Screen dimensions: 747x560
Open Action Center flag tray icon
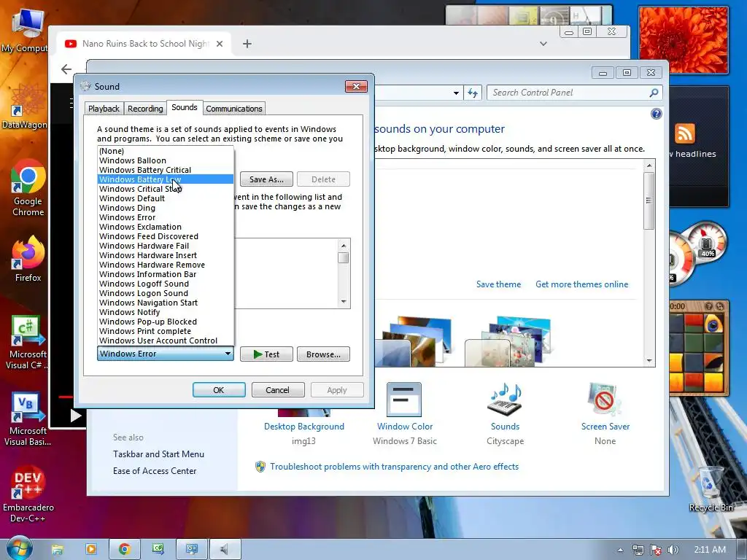pyautogui.click(x=656, y=550)
